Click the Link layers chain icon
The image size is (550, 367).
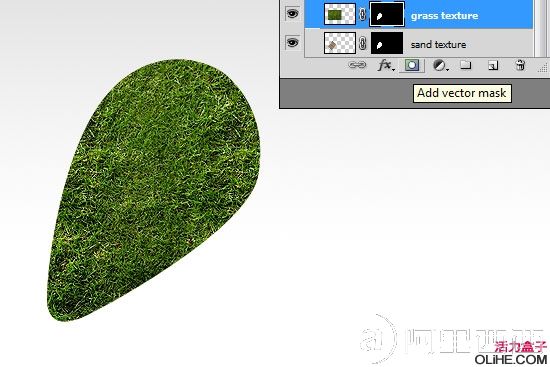[x=357, y=65]
